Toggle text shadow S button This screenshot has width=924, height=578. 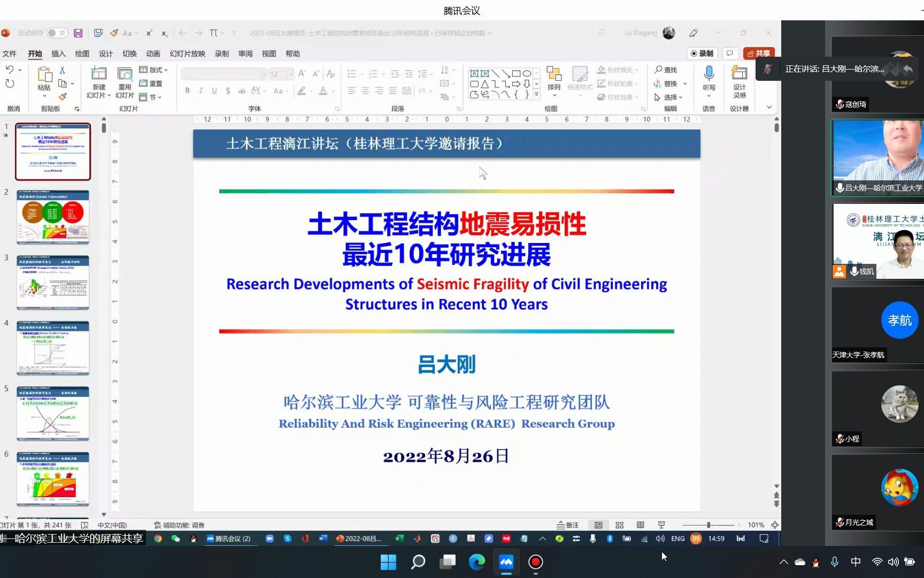[228, 91]
